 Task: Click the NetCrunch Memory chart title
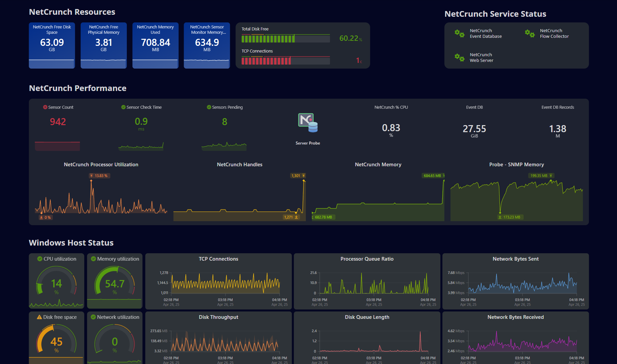point(378,165)
